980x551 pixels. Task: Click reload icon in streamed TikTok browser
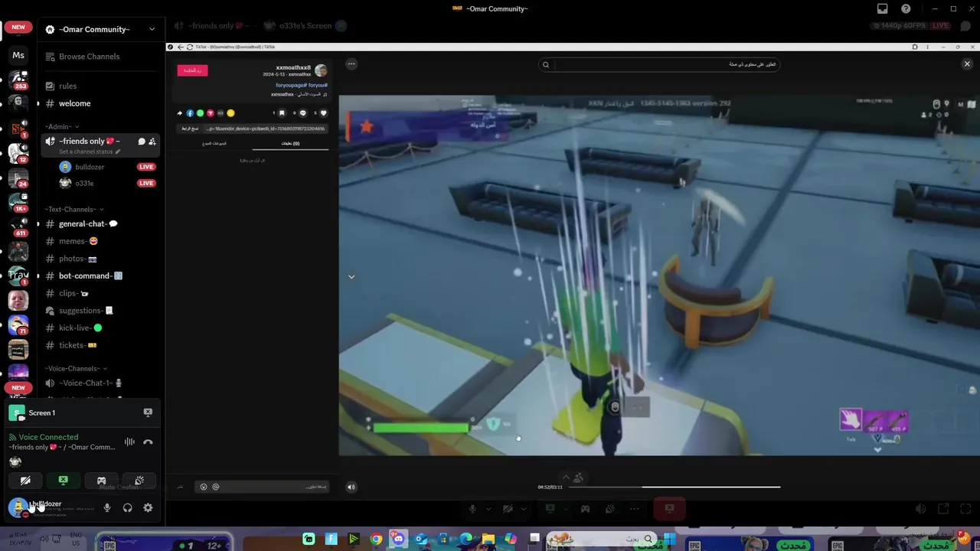189,47
